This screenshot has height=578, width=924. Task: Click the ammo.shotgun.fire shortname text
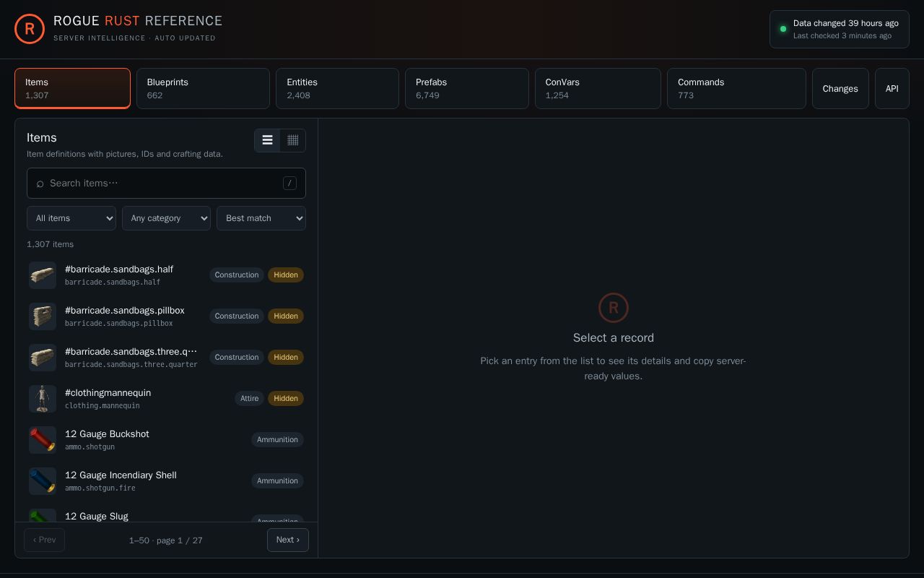coord(100,488)
